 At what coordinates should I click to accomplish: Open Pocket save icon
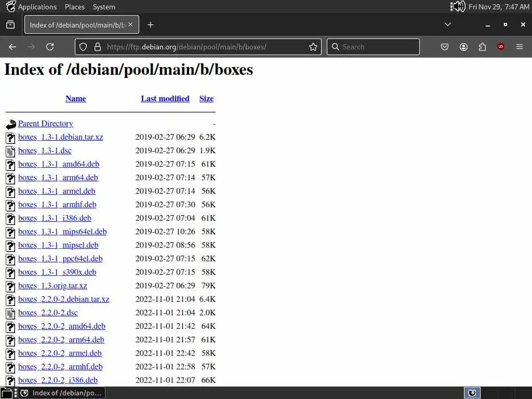[x=445, y=47]
